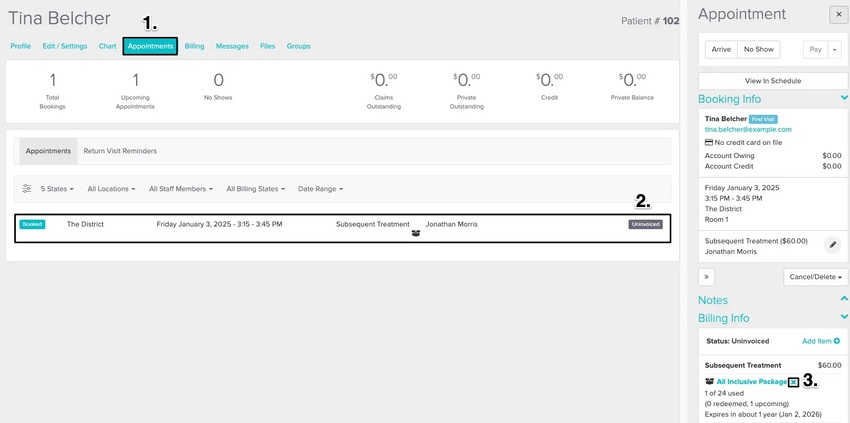The height and width of the screenshot is (423, 850).
Task: Open the All Staff Members dropdown
Action: 181,189
